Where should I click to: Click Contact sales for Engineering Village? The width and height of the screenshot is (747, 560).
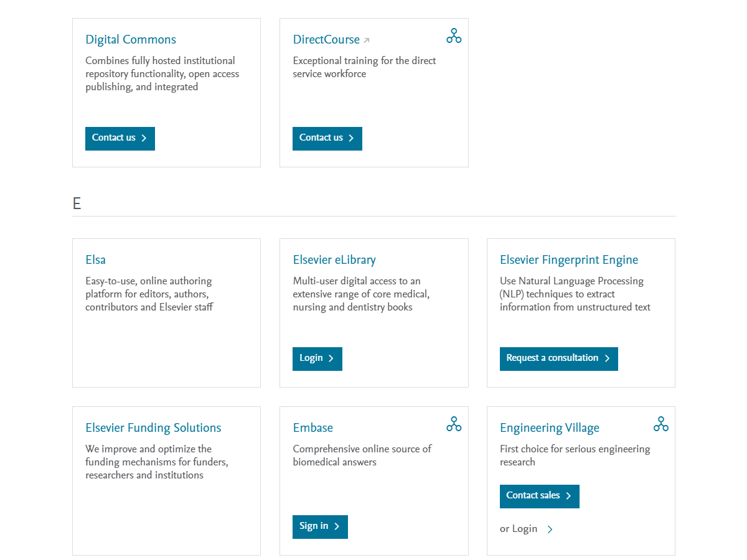click(539, 496)
